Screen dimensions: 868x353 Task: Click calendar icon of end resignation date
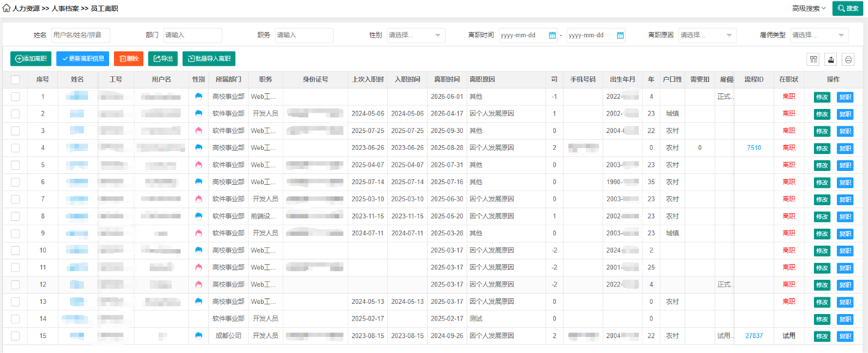621,35
